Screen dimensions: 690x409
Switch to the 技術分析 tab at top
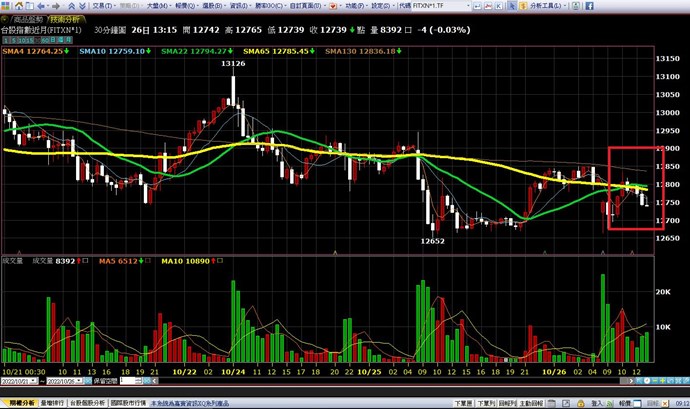(x=64, y=19)
